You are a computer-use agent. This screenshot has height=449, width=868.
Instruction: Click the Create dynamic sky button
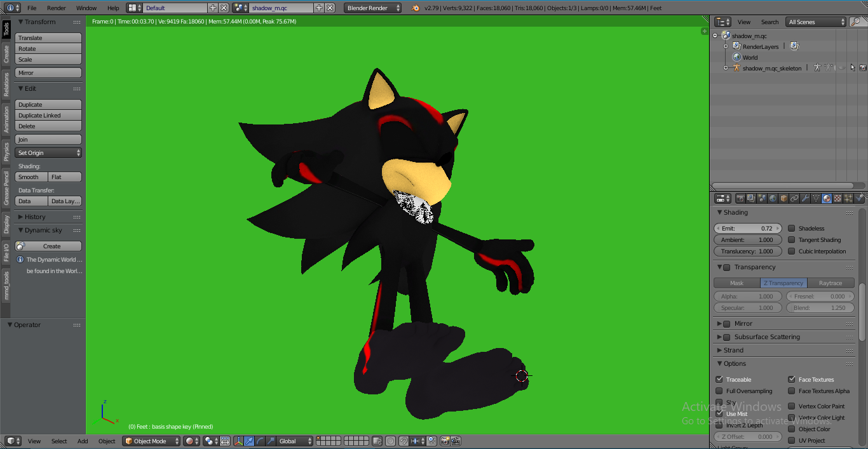(48, 246)
